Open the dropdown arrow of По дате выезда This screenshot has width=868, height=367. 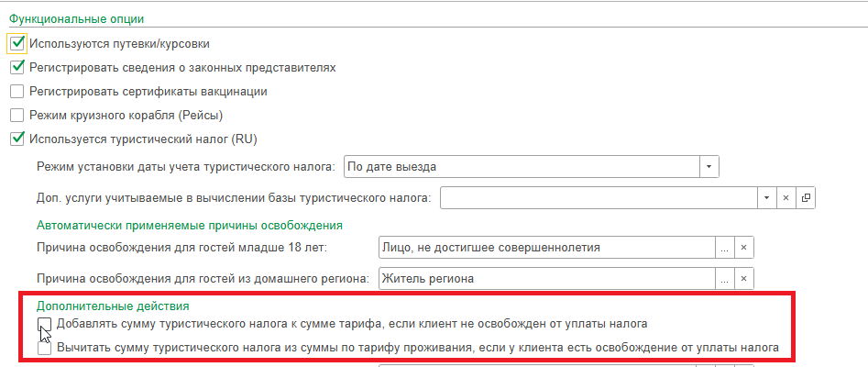click(x=709, y=167)
